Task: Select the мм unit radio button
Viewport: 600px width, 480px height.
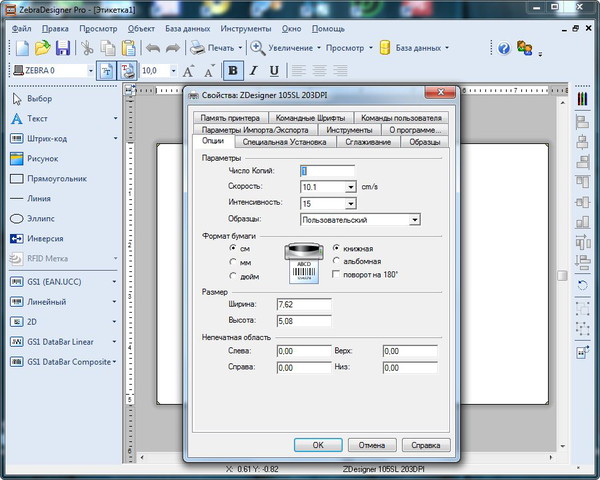Action: point(234,262)
